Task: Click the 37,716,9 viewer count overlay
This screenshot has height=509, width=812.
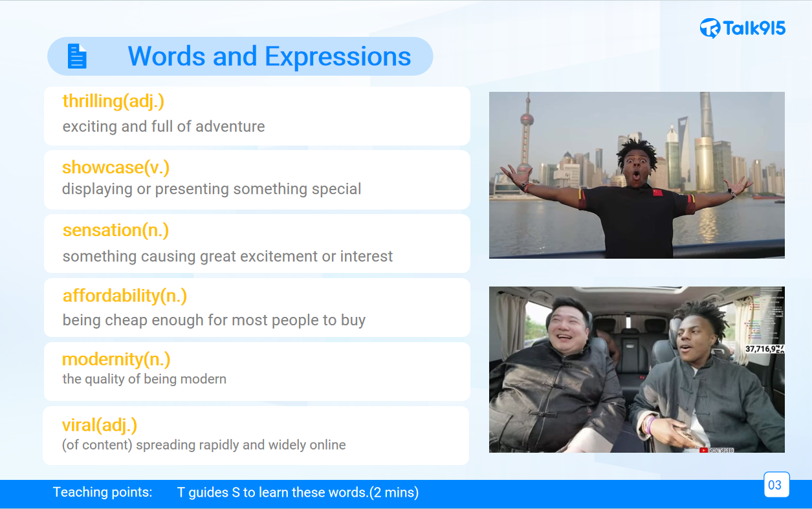Action: click(x=765, y=349)
